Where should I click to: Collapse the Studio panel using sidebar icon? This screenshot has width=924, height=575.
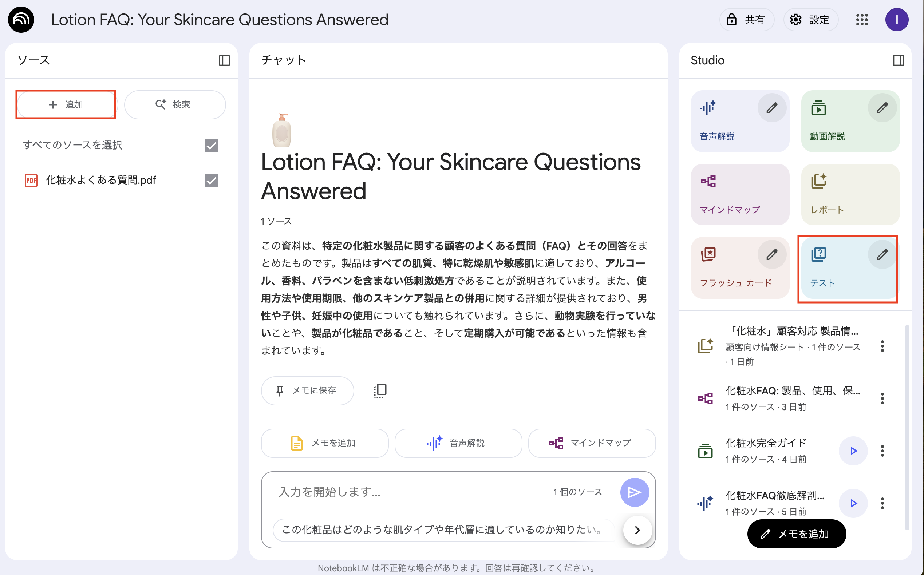pos(898,60)
